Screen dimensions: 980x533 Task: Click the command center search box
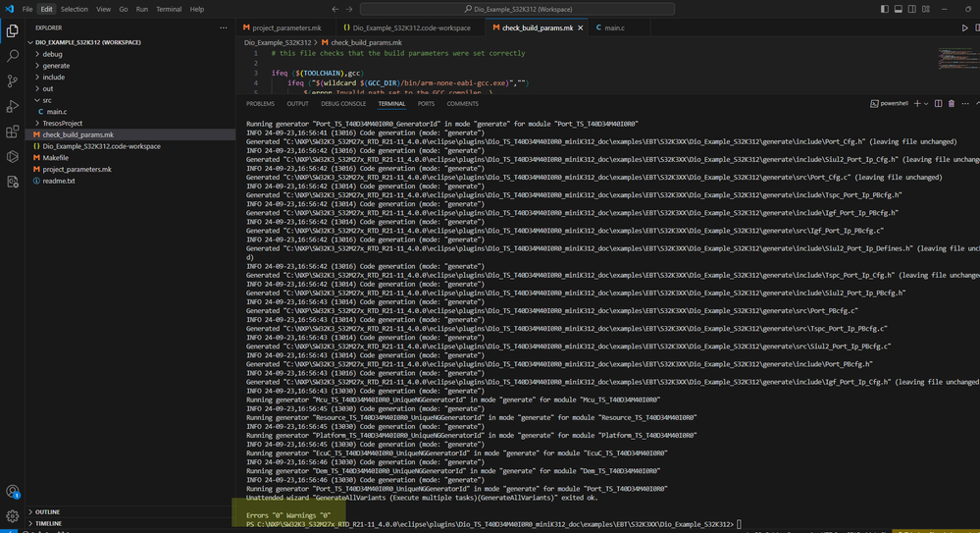click(518, 9)
